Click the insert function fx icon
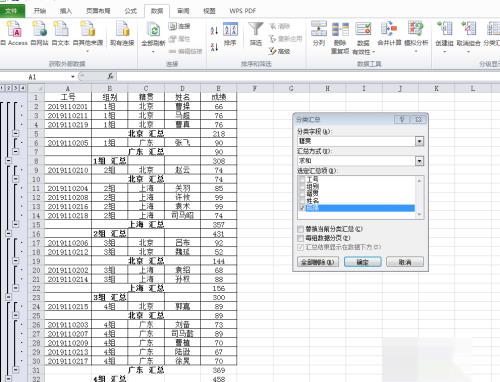The image size is (500, 382). 111,76
